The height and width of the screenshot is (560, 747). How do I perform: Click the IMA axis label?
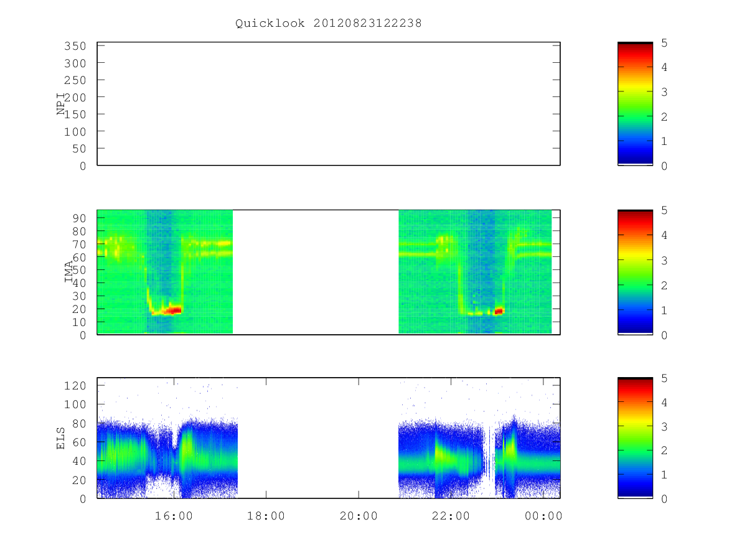tap(68, 273)
